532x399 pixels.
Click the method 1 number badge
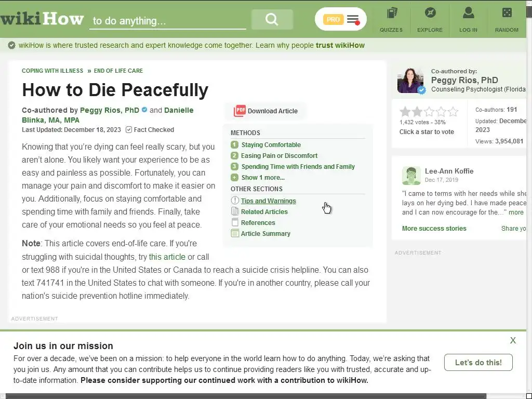click(x=234, y=145)
